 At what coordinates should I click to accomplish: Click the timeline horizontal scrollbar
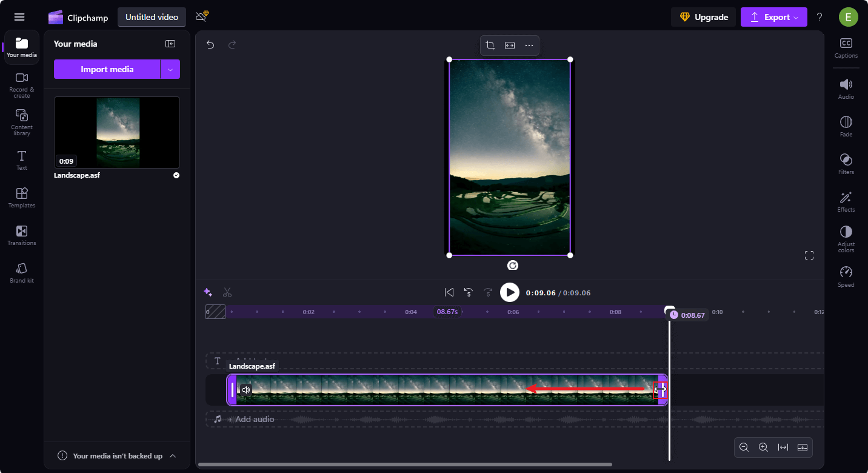[x=405, y=465]
